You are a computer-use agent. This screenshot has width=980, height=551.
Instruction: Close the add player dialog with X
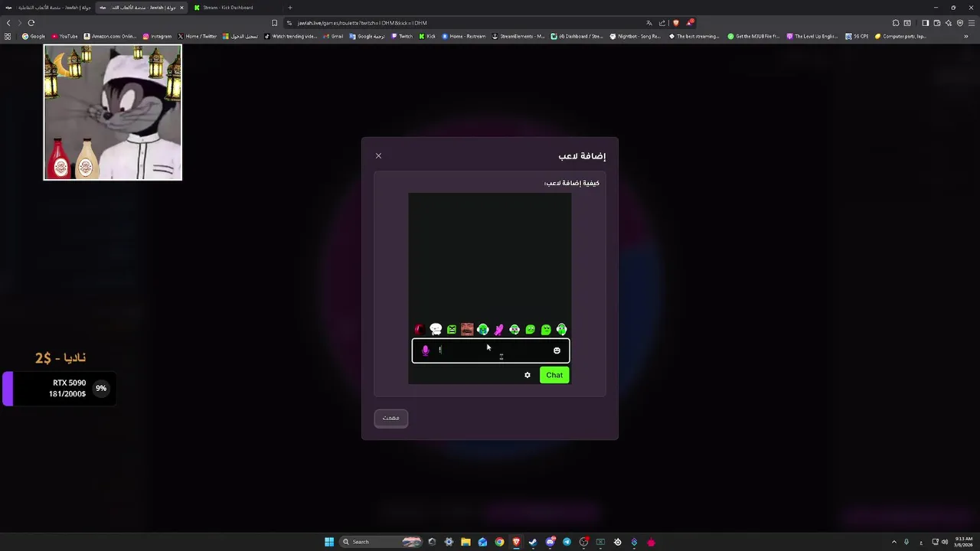(x=378, y=156)
